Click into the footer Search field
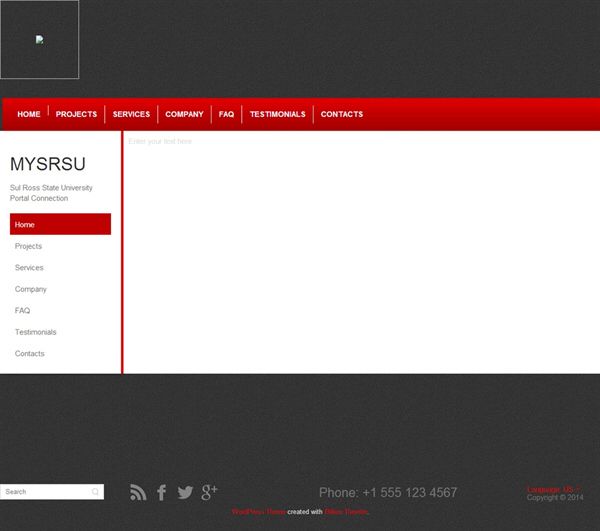 point(45,492)
